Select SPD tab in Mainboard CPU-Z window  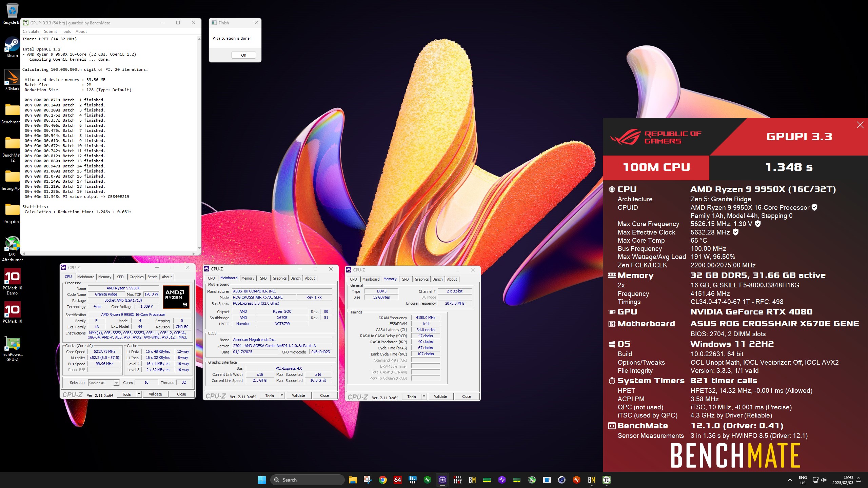(263, 278)
